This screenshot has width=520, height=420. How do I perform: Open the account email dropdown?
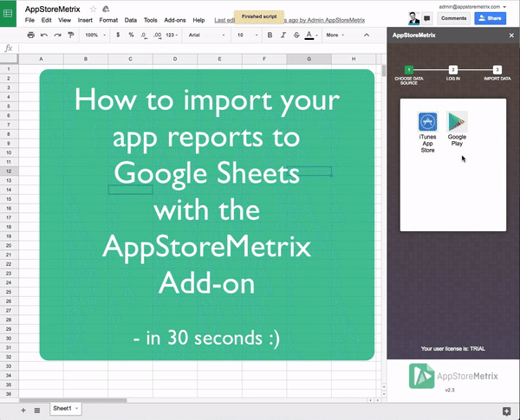(472, 7)
